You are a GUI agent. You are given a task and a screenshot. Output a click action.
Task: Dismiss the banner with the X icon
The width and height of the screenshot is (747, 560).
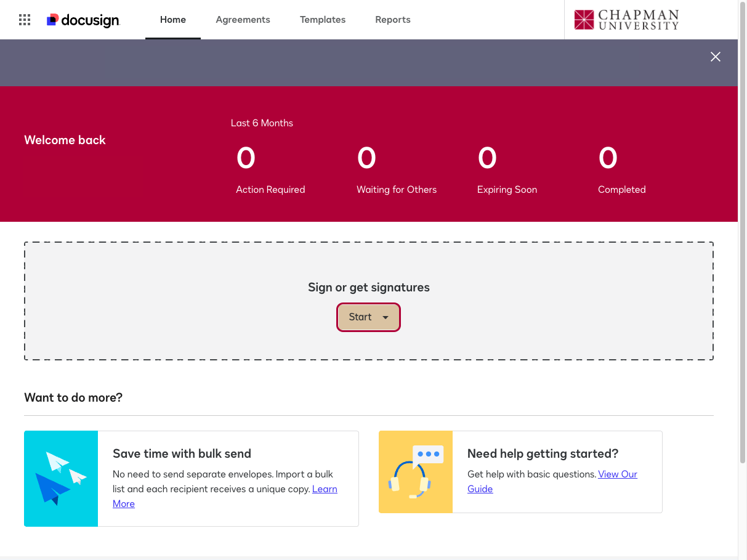click(715, 57)
